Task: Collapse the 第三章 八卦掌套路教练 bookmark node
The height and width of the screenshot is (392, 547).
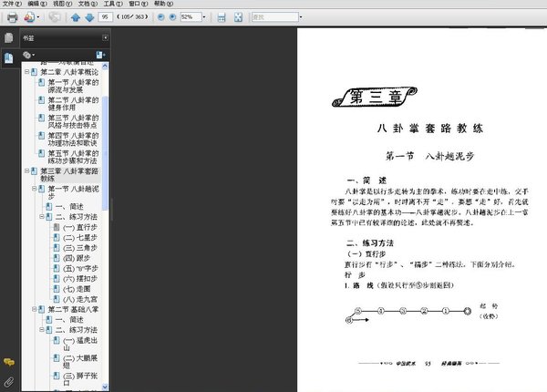Action: [26, 170]
